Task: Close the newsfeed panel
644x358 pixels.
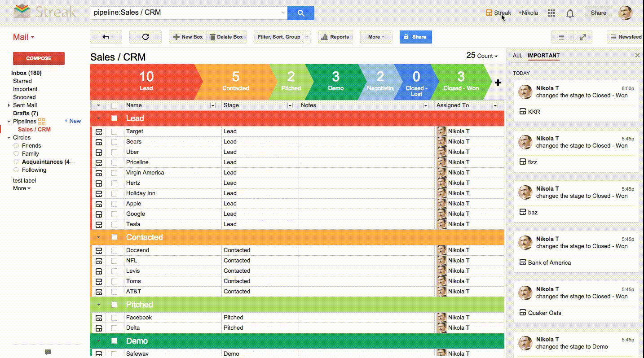Action: coord(637,55)
